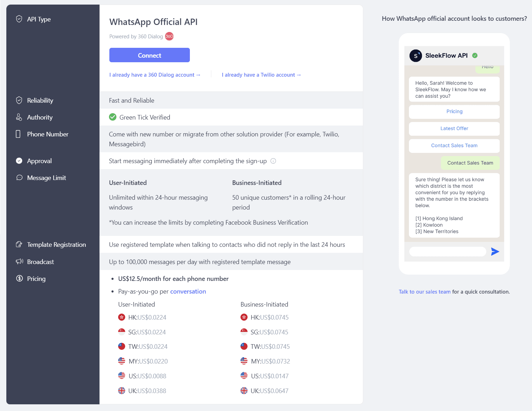This screenshot has width=532, height=411.
Task: Click the Message Limit chat bubble icon
Action: coord(19,178)
